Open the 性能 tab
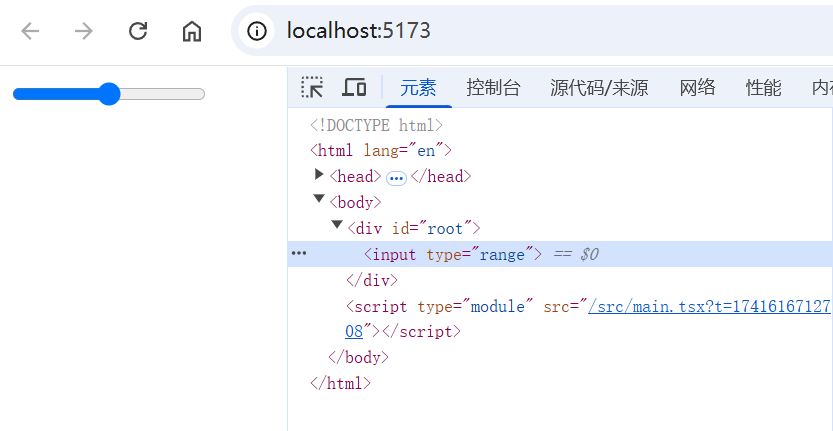The image size is (833, 431). coord(763,88)
